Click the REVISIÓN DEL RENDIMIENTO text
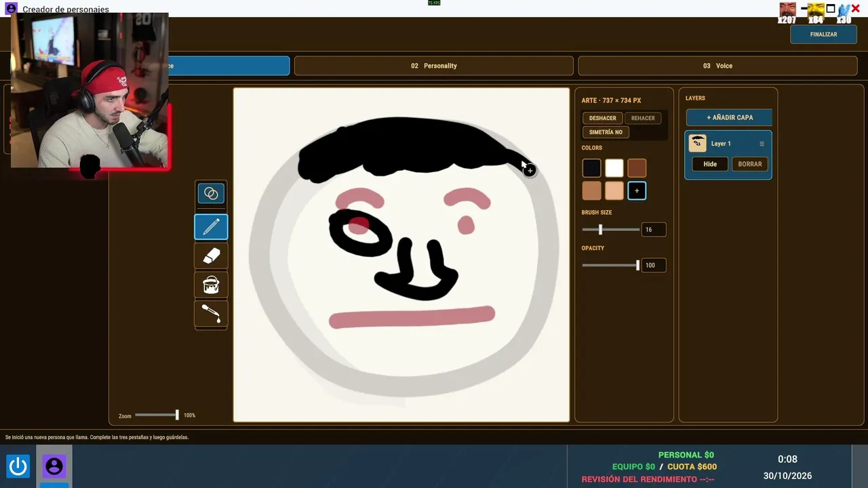The image size is (868, 488). [x=648, y=479]
